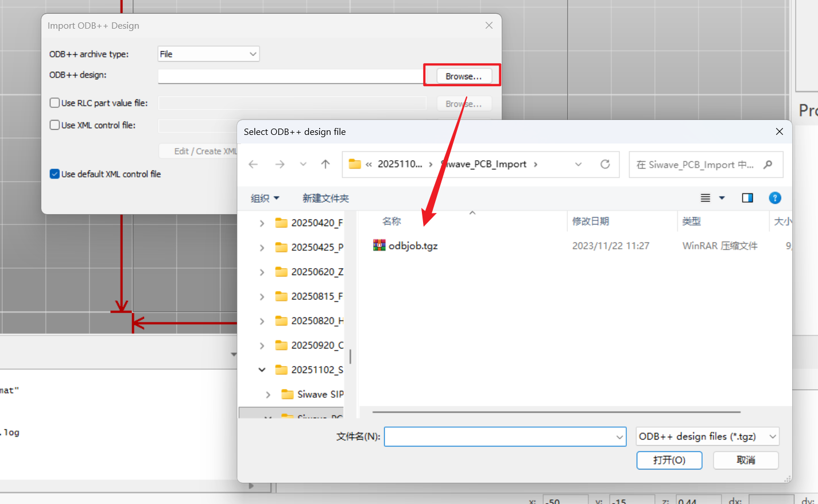This screenshot has width=818, height=504.
Task: Close the Select ODB++ design file dialog
Action: tap(780, 131)
